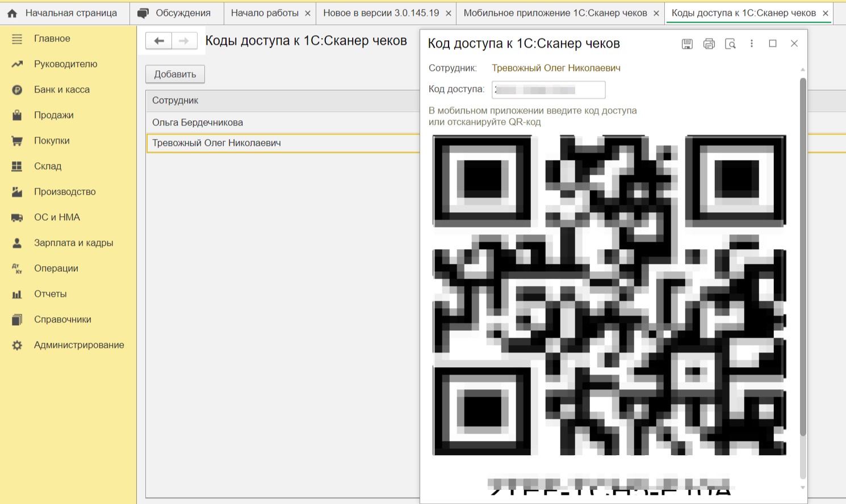The height and width of the screenshot is (504, 846).
Task: Click the Банк и касса ruble icon
Action: click(17, 90)
